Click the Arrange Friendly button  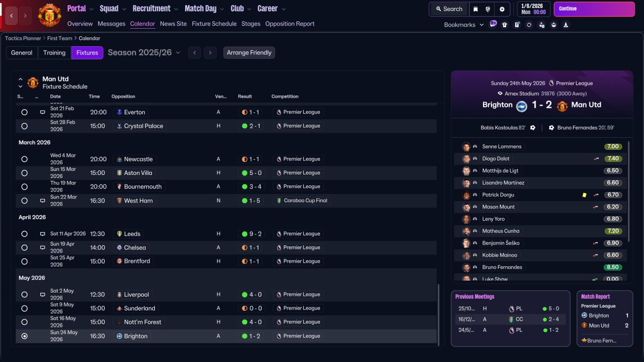point(249,53)
